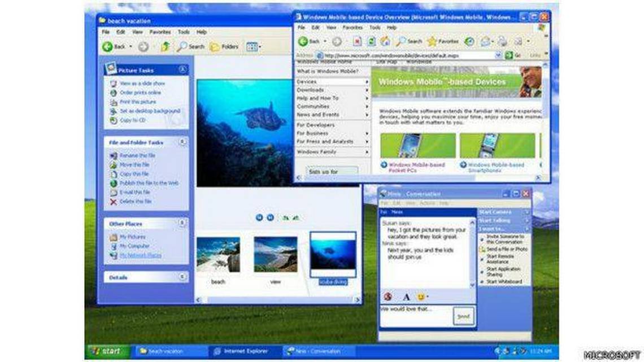The width and height of the screenshot is (644, 362).
Task: Collapse the Picture Tasks panel
Action: tap(182, 70)
